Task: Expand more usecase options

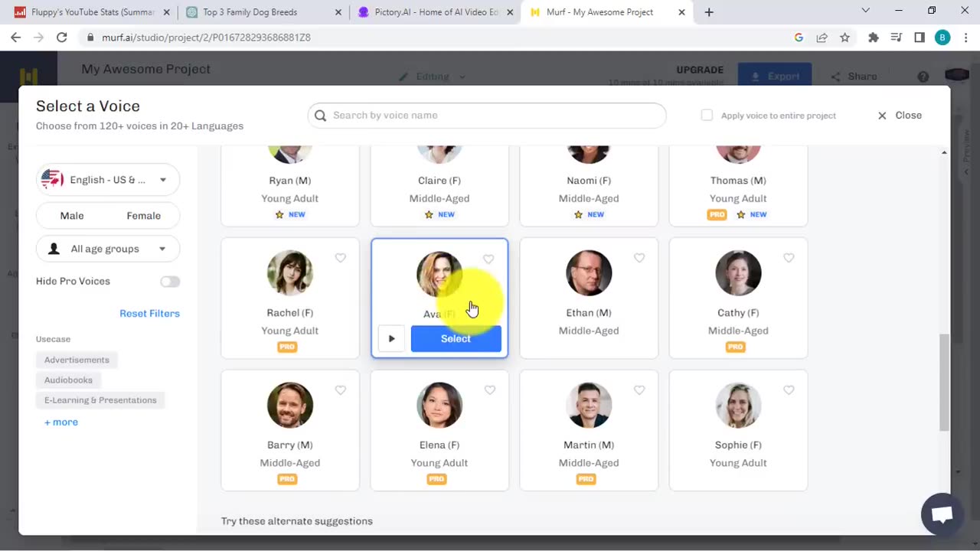Action: (x=61, y=422)
